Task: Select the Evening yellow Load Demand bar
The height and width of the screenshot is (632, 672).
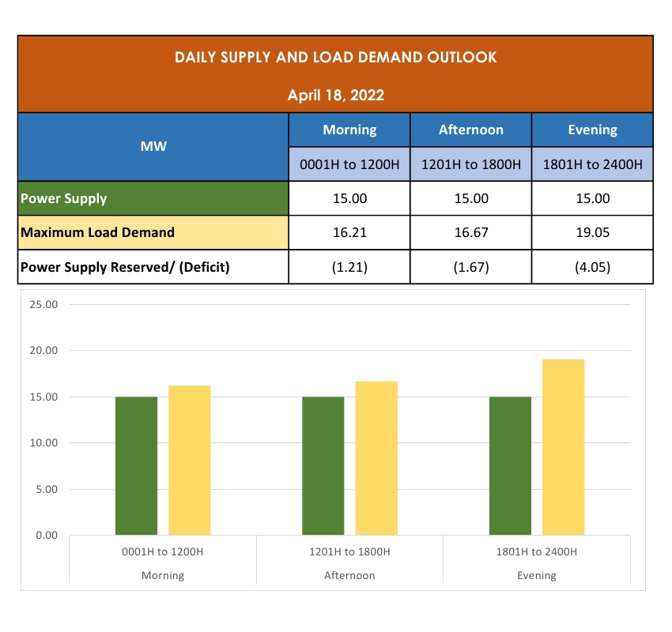Action: point(563,447)
